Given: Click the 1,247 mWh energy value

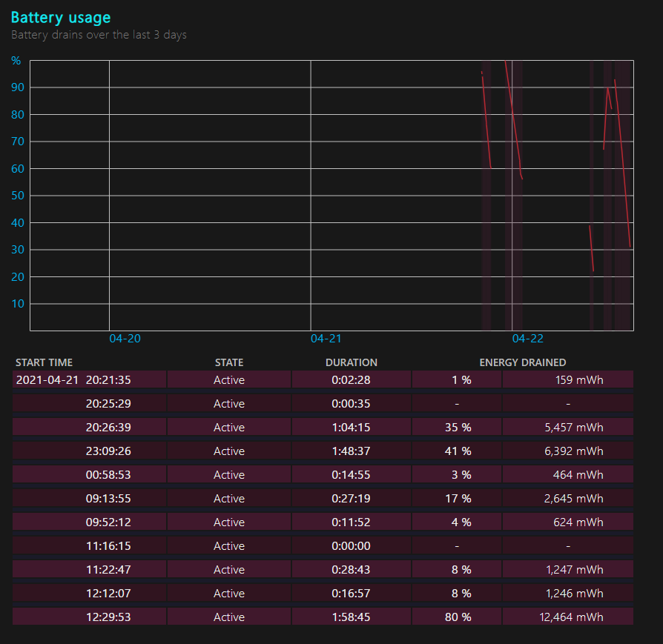Looking at the screenshot, I should point(575,569).
